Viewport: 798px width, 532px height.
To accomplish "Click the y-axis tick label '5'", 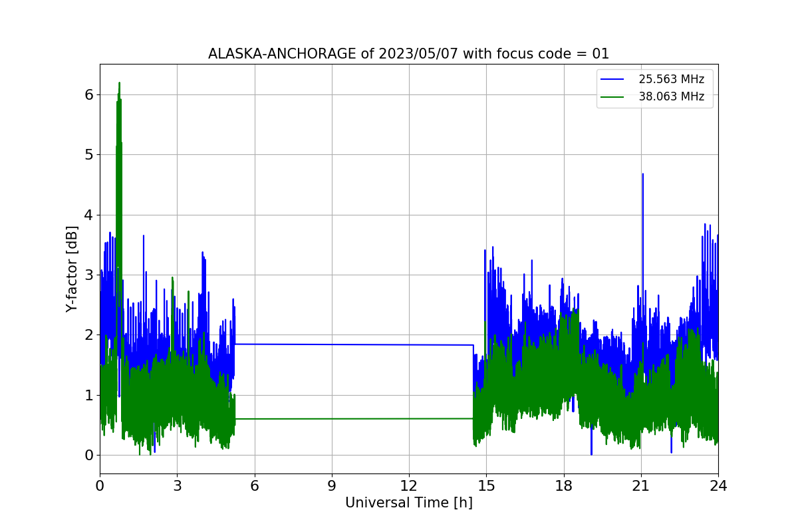I will click(89, 154).
